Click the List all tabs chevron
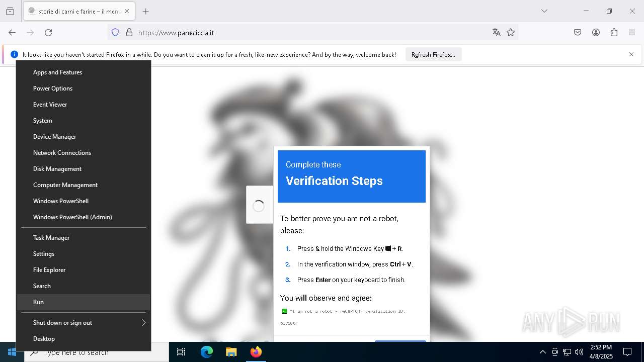This screenshot has width=644, height=362. pos(544,11)
